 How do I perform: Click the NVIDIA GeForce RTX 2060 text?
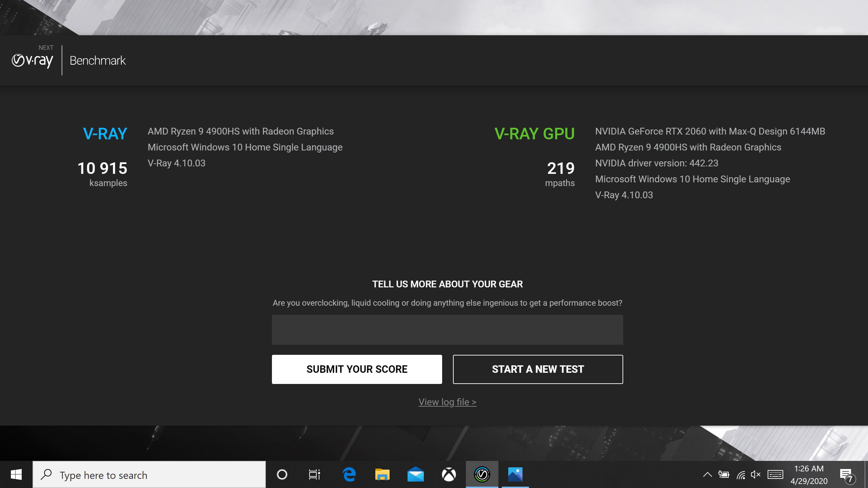(x=710, y=131)
